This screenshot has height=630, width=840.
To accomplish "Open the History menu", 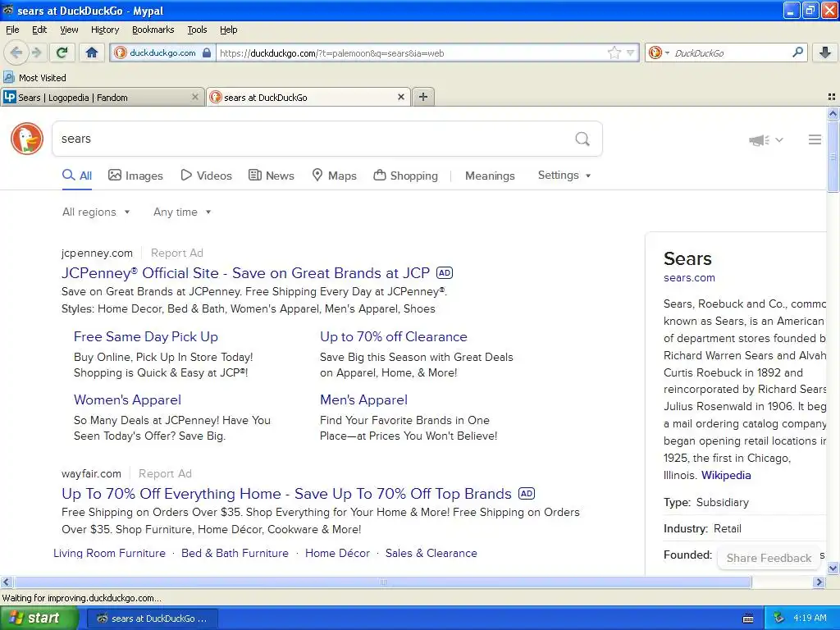I will [104, 30].
